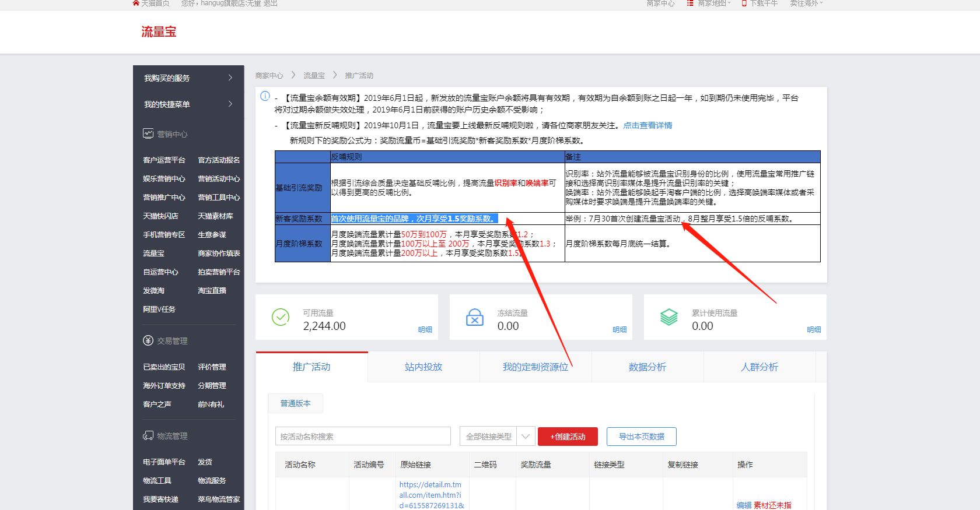
Task: Click 流量宝 in the breadcrumb
Action: point(314,76)
